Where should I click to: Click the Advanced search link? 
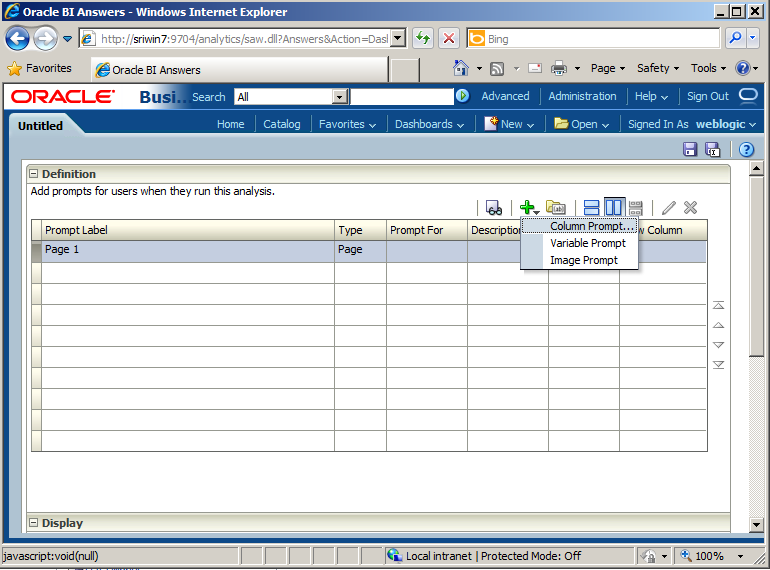tap(505, 96)
